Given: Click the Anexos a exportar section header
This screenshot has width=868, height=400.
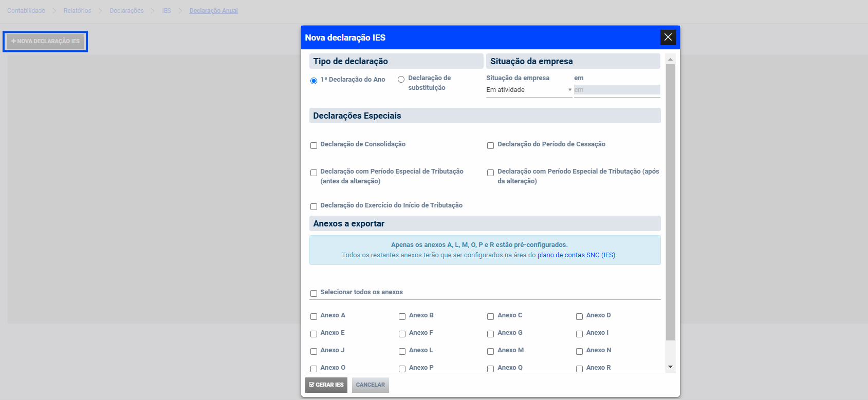Looking at the screenshot, I should (485, 223).
